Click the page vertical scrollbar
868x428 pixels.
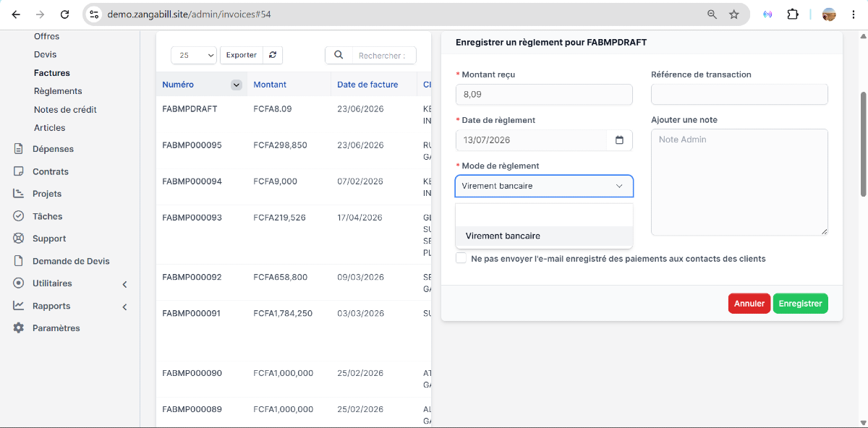(x=863, y=143)
